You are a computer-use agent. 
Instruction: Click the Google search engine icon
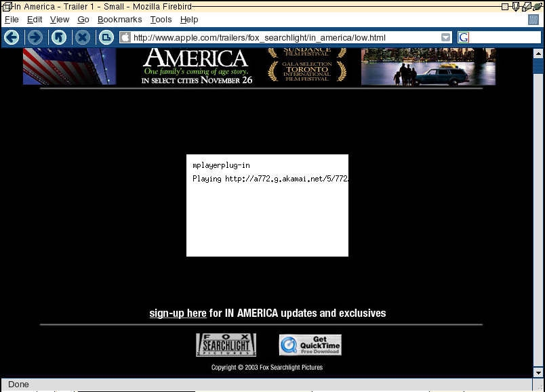(x=464, y=37)
